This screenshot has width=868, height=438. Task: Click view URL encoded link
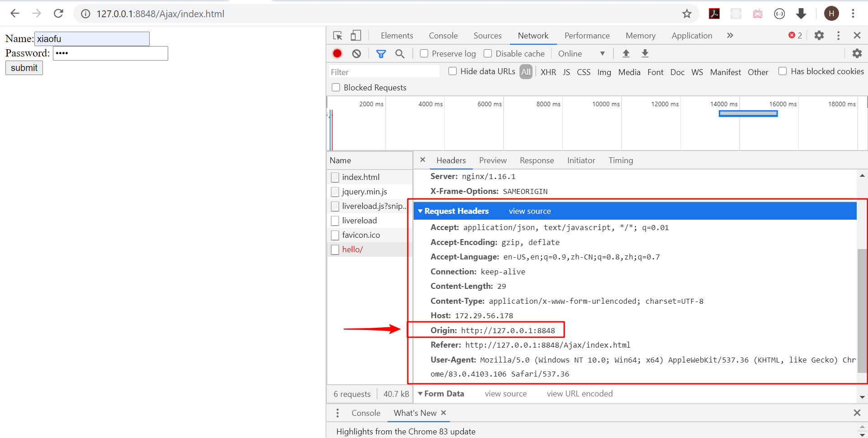pos(580,394)
